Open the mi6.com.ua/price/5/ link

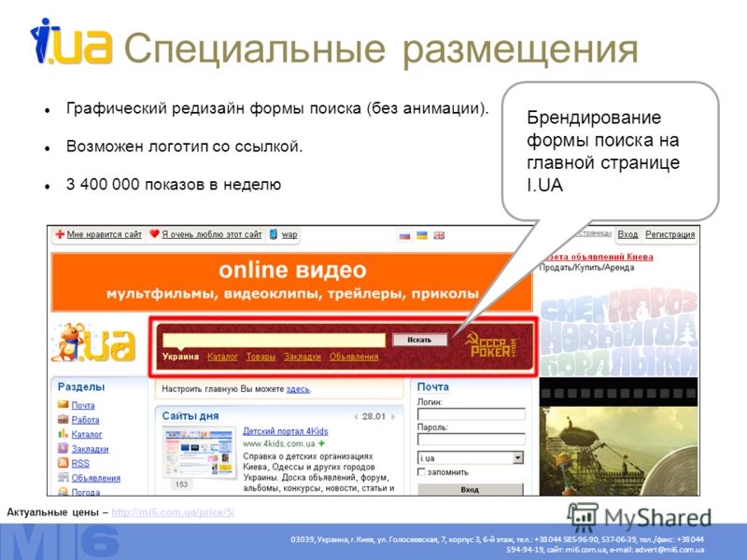[173, 512]
